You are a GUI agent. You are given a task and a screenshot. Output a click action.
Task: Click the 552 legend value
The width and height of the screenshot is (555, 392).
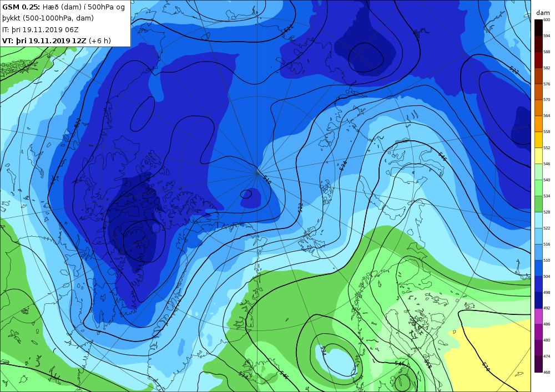point(547,147)
